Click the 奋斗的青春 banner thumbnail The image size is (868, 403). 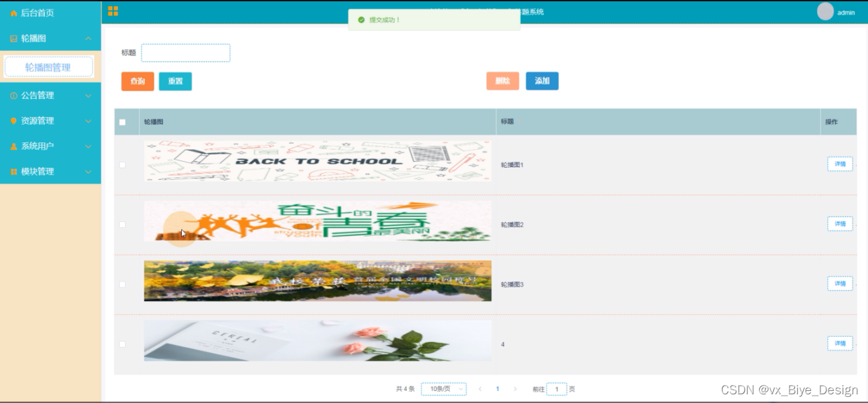(318, 221)
